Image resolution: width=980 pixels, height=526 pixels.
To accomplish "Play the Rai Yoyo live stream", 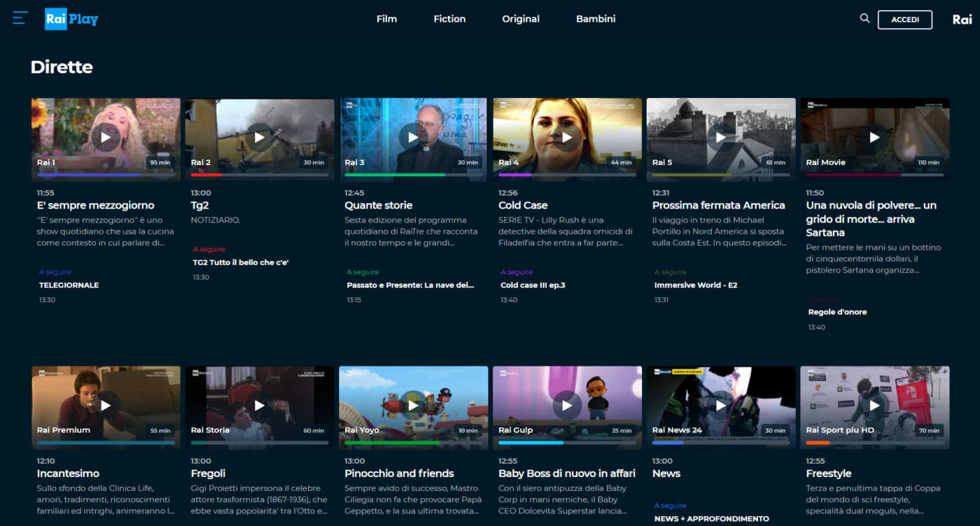I will point(413,405).
